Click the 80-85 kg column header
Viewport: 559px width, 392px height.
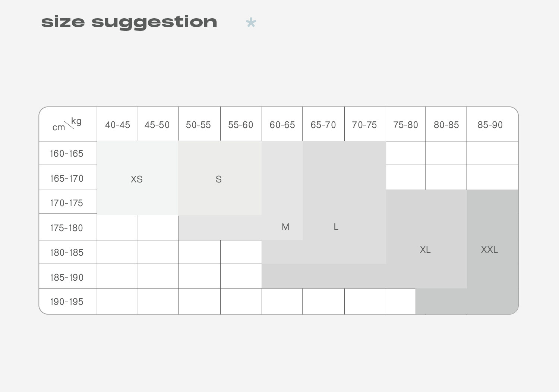pyautogui.click(x=446, y=125)
